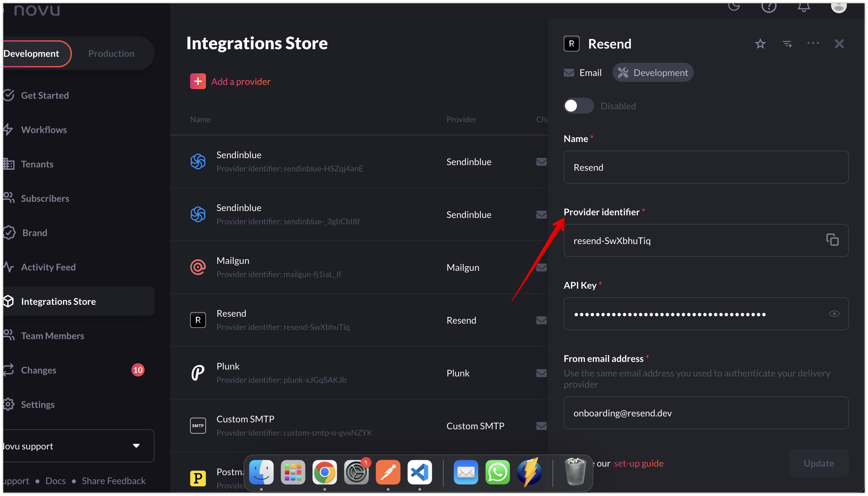868x496 pixels.
Task: Open Mail app from the dock
Action: coord(466,472)
